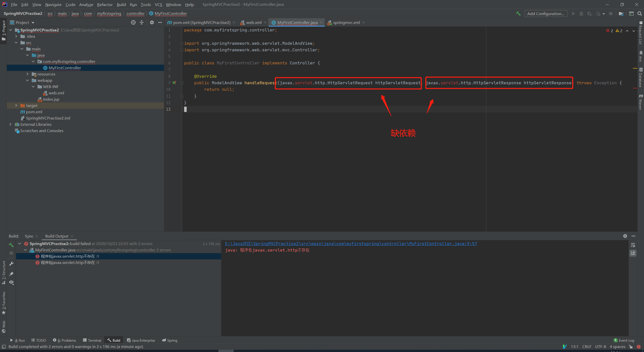
Task: Select the pom.xml file in the project tree
Action: (34, 112)
